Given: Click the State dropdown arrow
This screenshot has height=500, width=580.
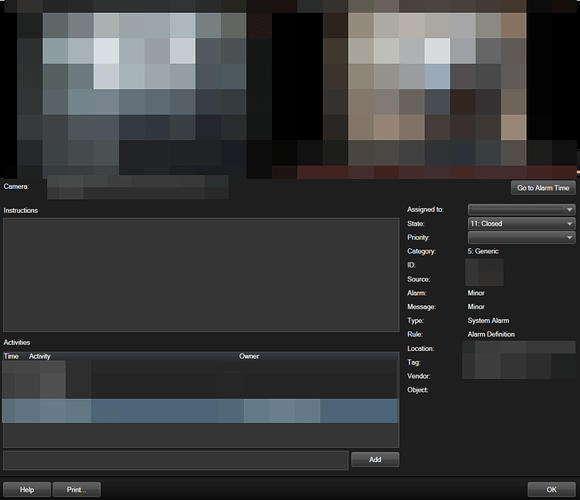Looking at the screenshot, I should tap(569, 224).
